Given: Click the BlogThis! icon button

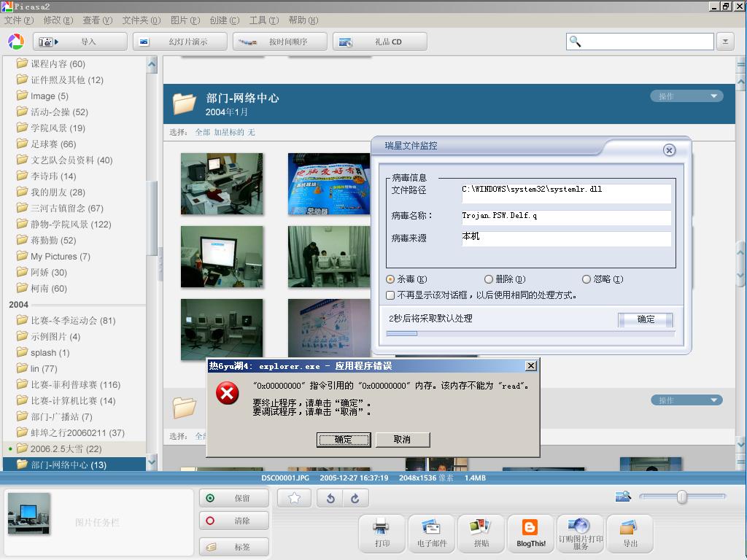Looking at the screenshot, I should (x=531, y=533).
